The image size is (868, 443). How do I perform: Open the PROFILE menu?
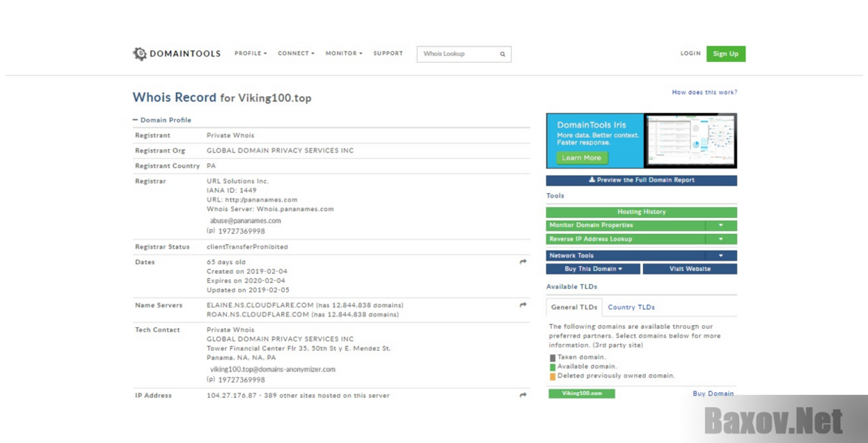point(251,54)
